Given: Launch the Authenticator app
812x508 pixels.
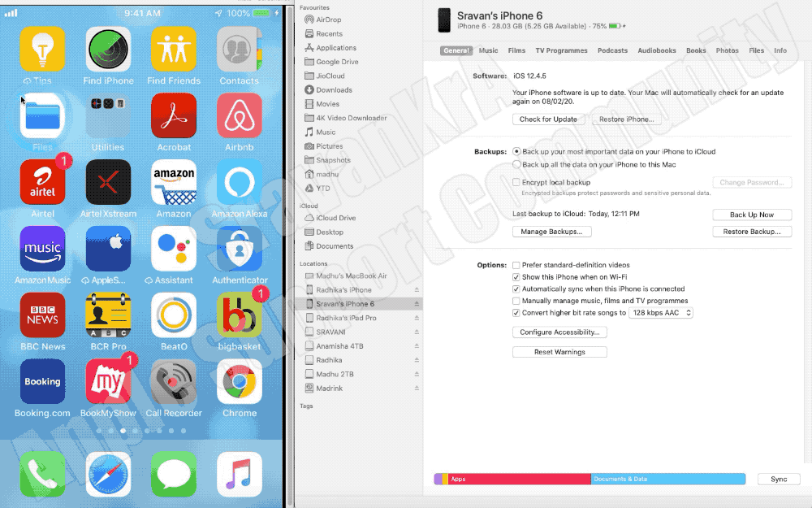Looking at the screenshot, I should coord(240,248).
